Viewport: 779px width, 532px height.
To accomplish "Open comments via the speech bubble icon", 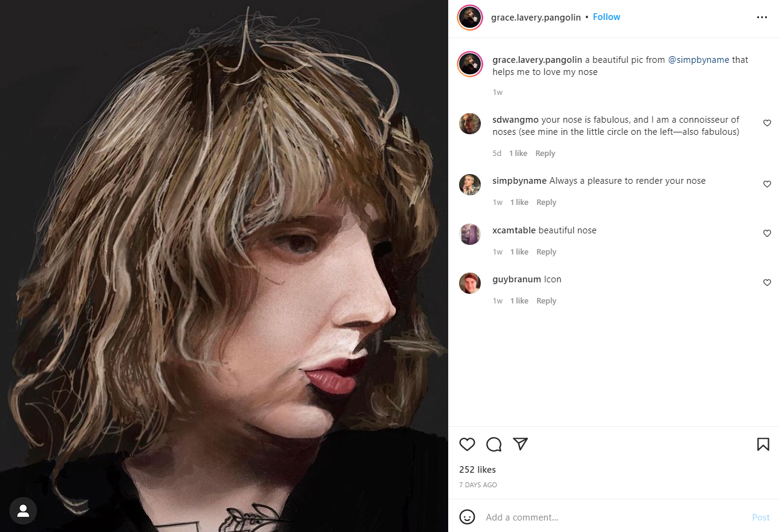I will 494,444.
